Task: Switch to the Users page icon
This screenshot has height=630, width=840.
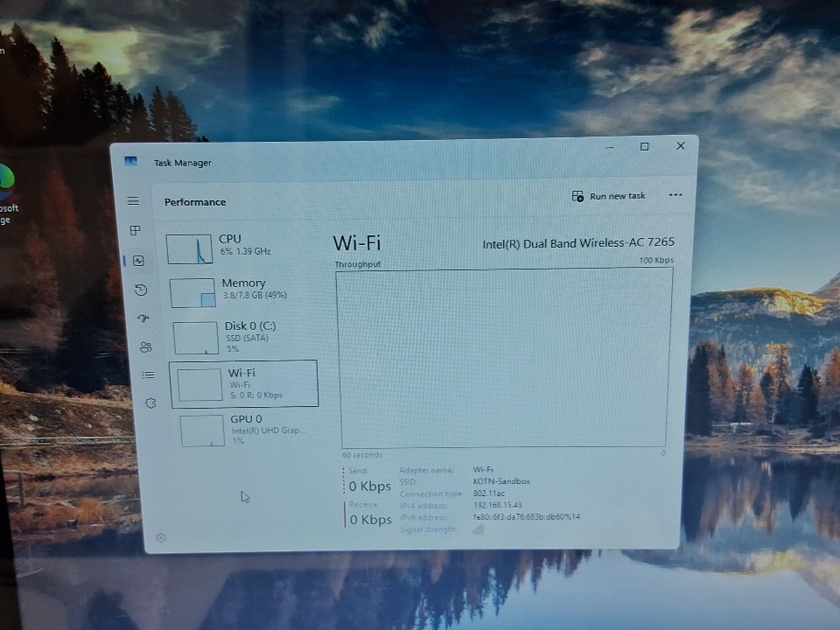Action: coord(145,347)
